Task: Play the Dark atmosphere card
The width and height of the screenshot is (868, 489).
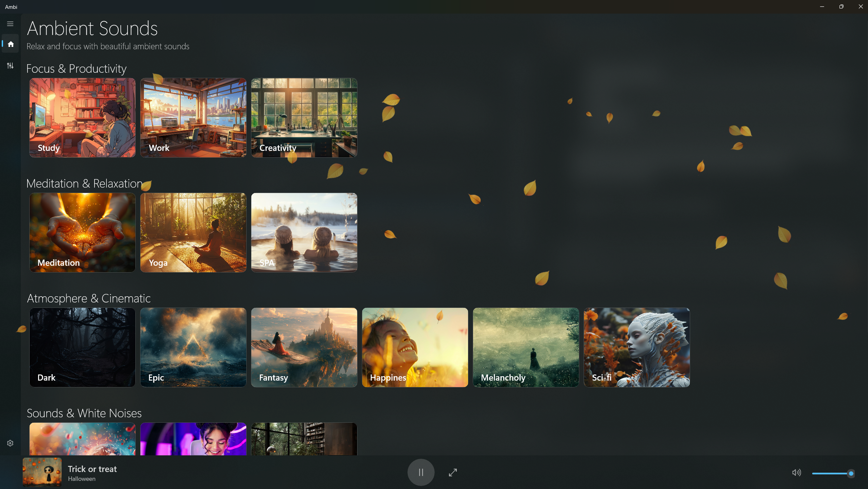Action: coord(82,347)
